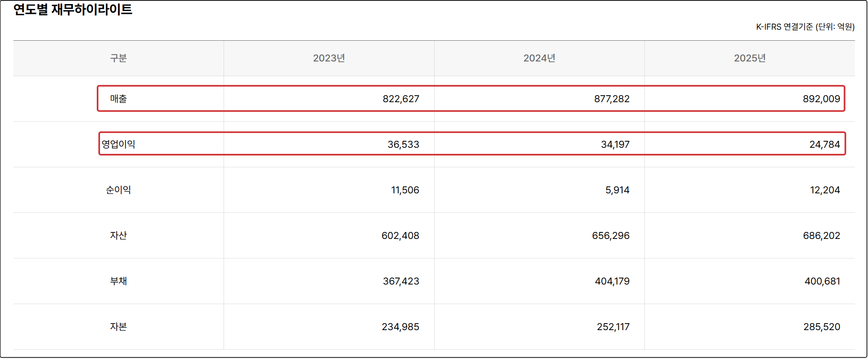Select 2024 영업이익 value 34,197
The height and width of the screenshot is (359, 868).
615,144
